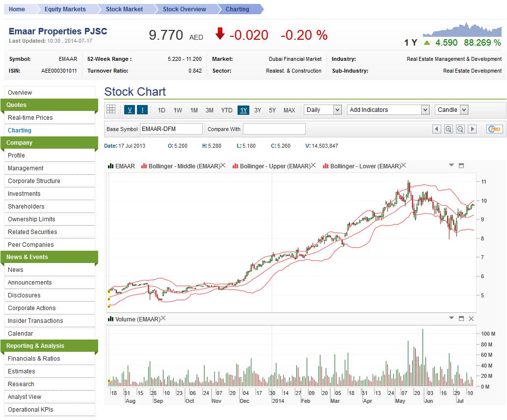Open Real-time Prices link
Image resolution: width=507 pixels, height=420 pixels.
[x=30, y=118]
